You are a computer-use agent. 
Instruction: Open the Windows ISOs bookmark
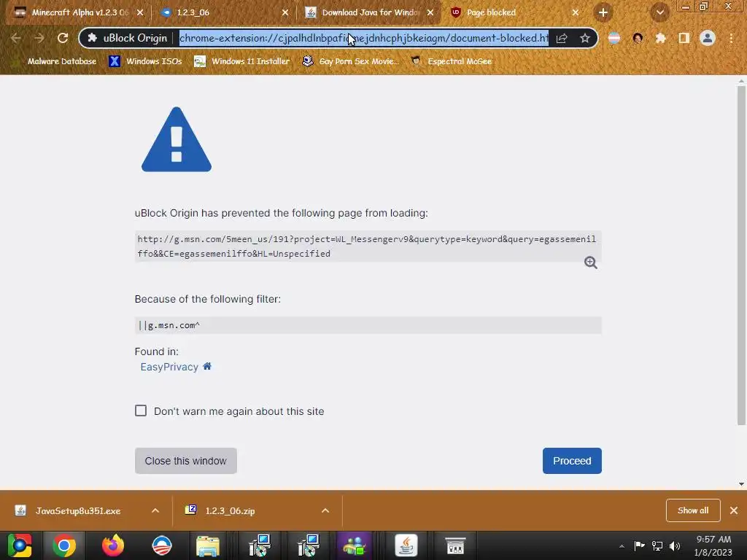(145, 61)
